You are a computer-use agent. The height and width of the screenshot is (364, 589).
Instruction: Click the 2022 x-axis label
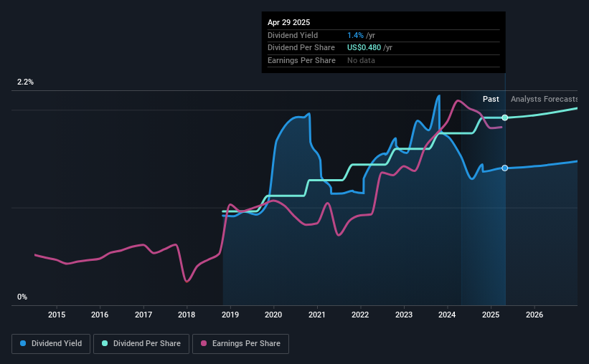pos(360,315)
